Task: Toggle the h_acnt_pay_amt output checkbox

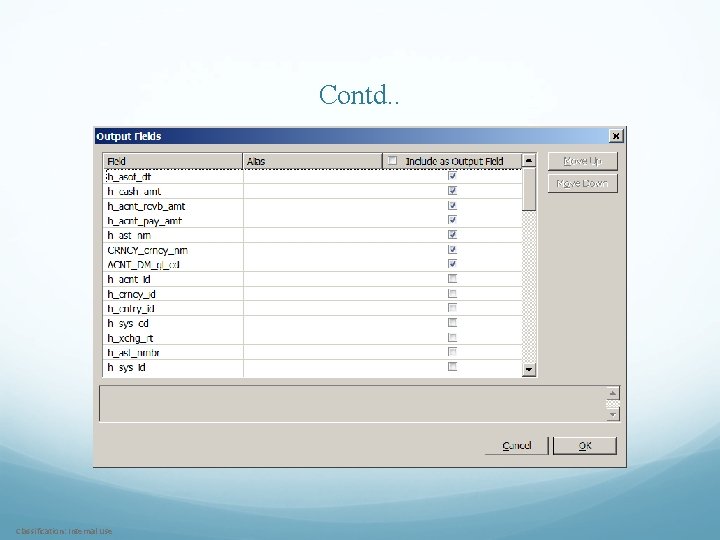Action: [x=452, y=220]
